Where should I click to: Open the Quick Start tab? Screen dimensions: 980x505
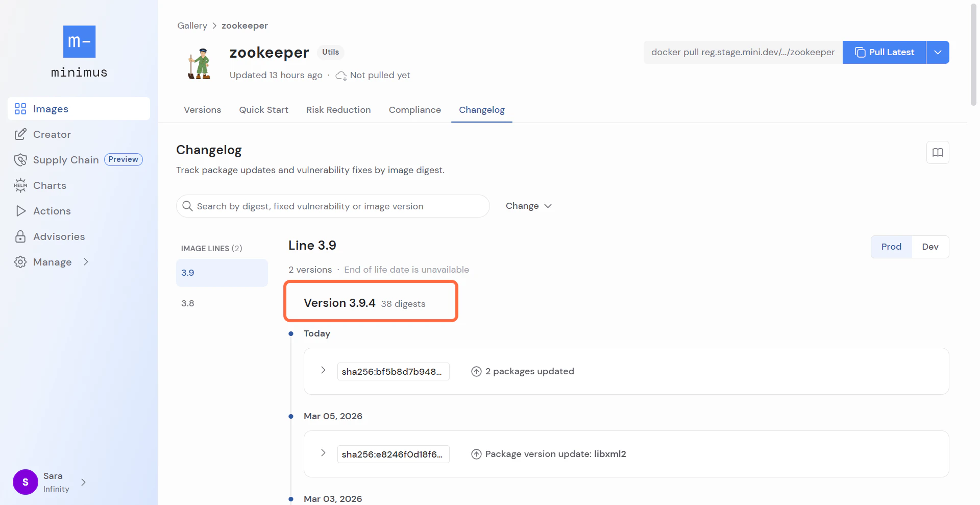point(263,110)
